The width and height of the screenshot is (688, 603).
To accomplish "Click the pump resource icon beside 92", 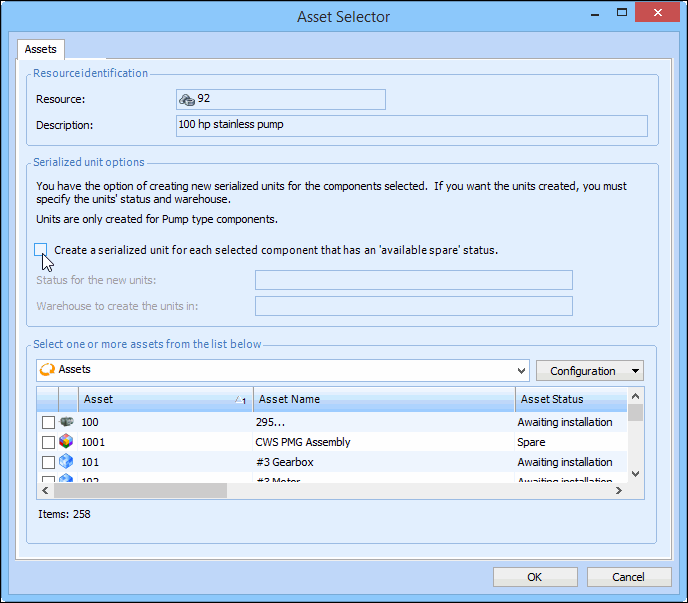I will click(x=187, y=99).
